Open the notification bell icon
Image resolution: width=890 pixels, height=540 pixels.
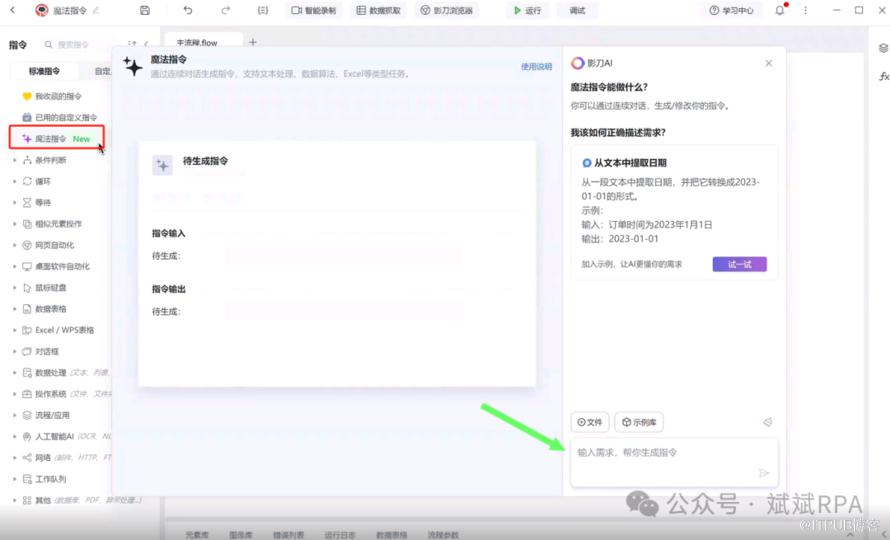780,10
